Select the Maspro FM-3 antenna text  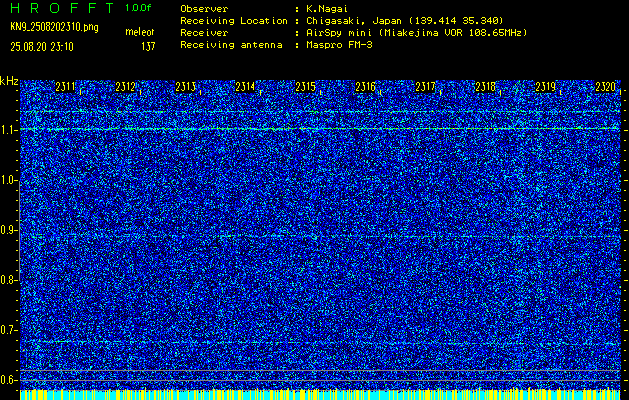pyautogui.click(x=339, y=45)
